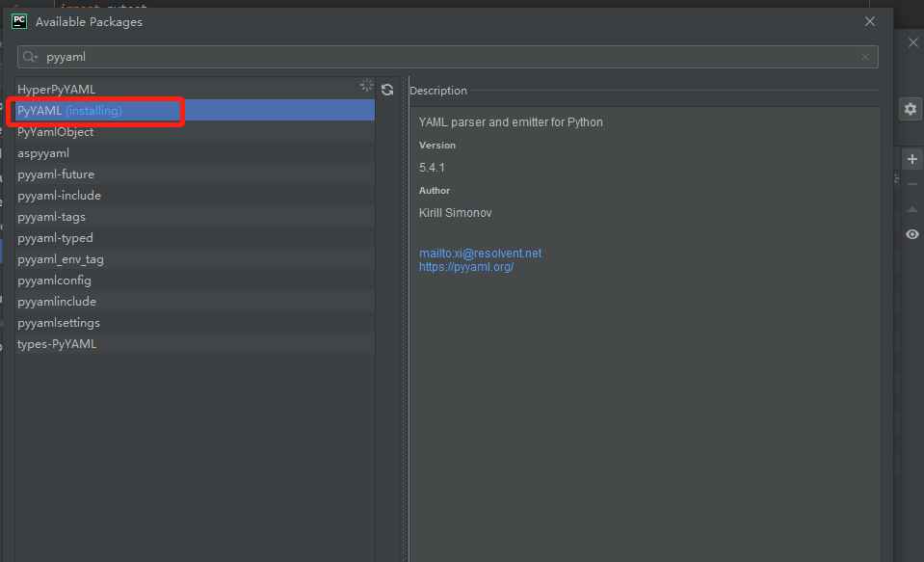Click the dotted splitter handle between panels
The image size is (924, 562).
click(405, 319)
